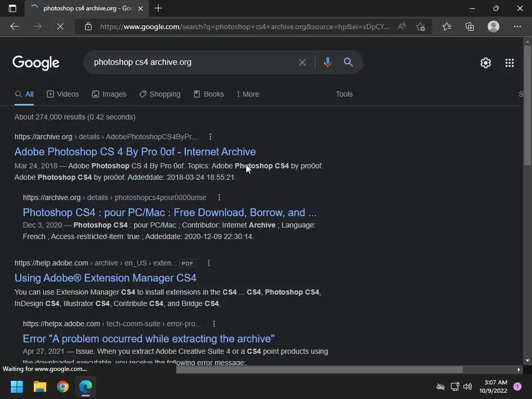This screenshot has height=399, width=532.
Task: Open volume control in system tray
Action: (x=468, y=387)
